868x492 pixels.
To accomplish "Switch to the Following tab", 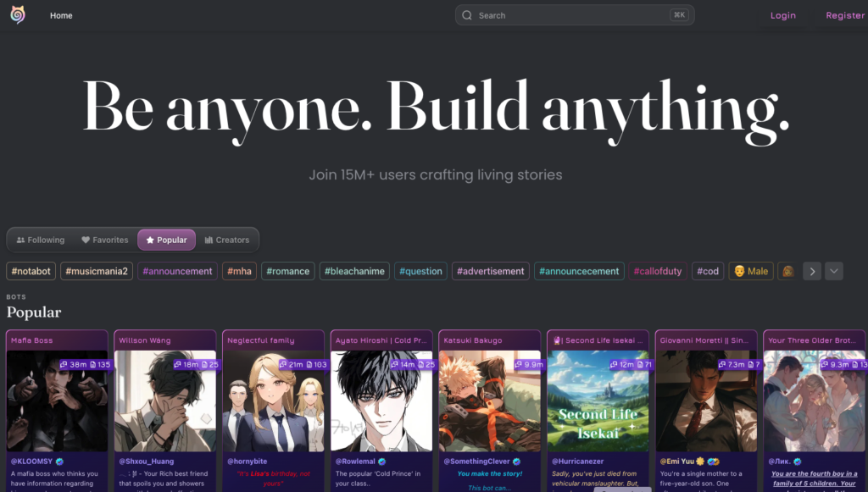I will click(41, 240).
